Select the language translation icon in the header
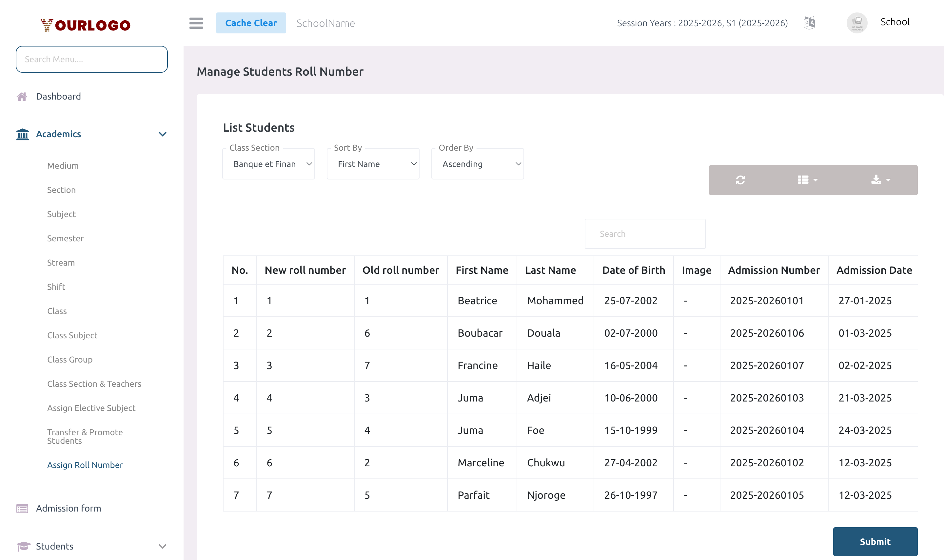 (x=809, y=23)
